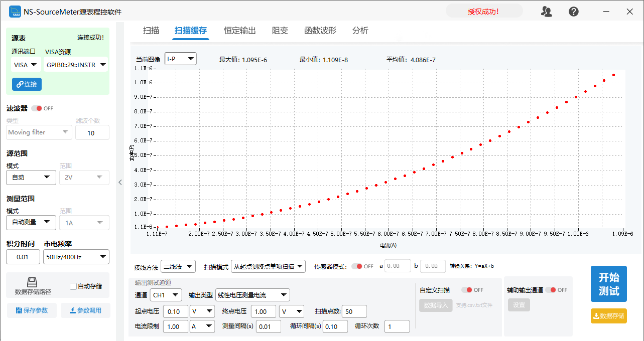
Task: Open the 当前图像 I-P dropdown
Action: (x=181, y=59)
